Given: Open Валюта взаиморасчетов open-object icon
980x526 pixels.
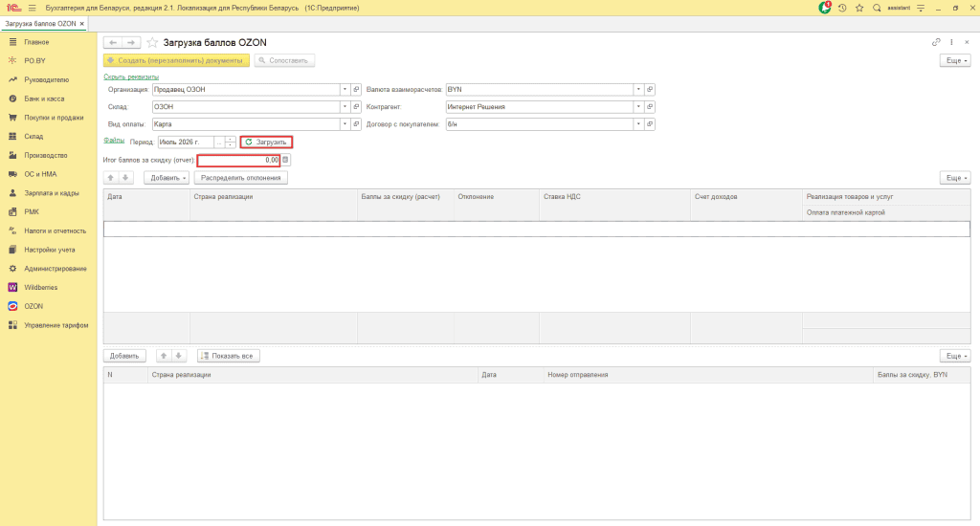Looking at the screenshot, I should tap(650, 89).
